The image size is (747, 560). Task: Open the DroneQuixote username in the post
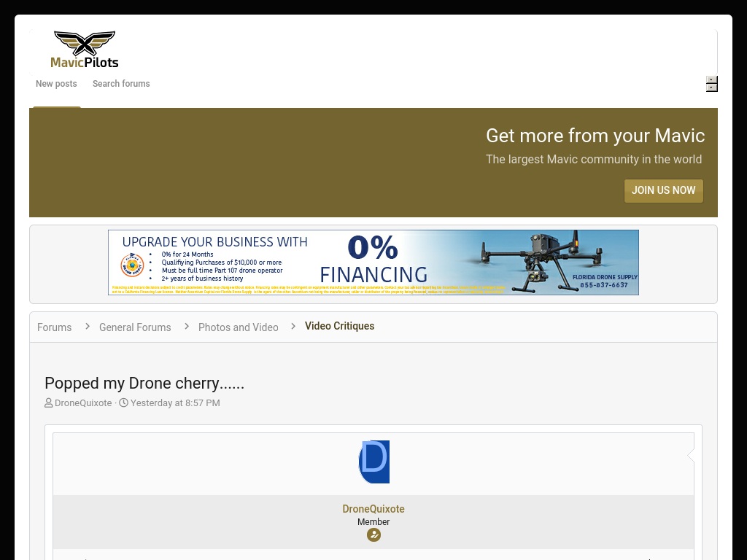click(373, 508)
